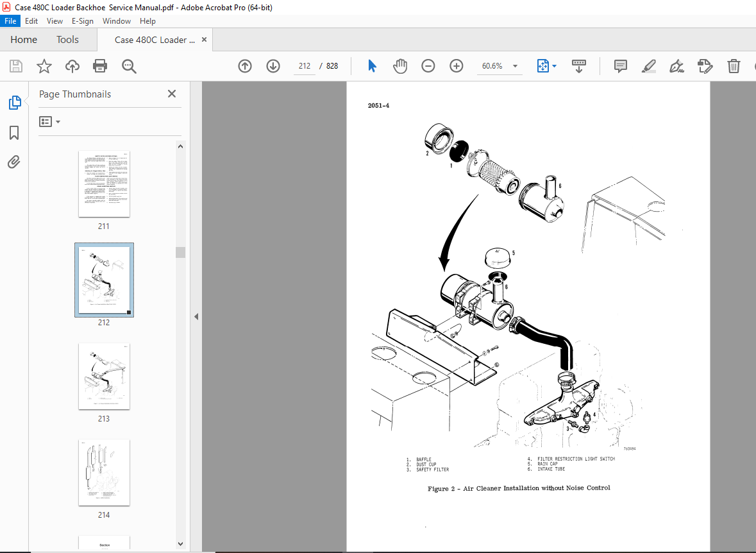Click the thumbnail scrollbar handle

pyautogui.click(x=180, y=252)
